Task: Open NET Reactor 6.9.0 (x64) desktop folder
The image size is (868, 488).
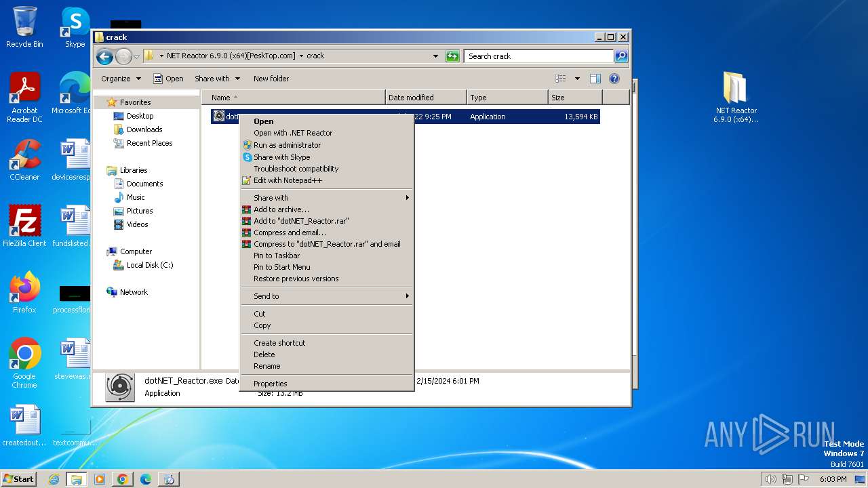Action: click(x=736, y=98)
